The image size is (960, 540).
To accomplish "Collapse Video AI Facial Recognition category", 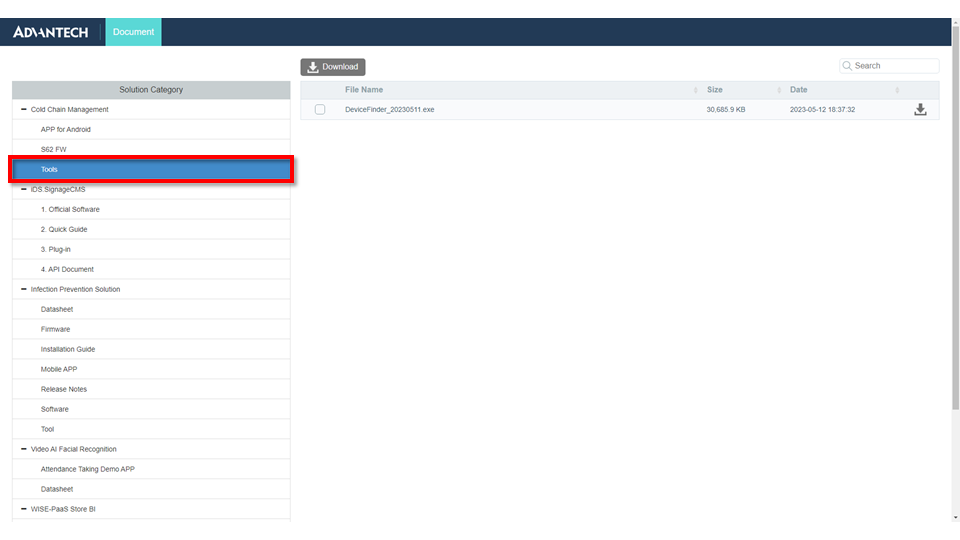I will click(23, 449).
